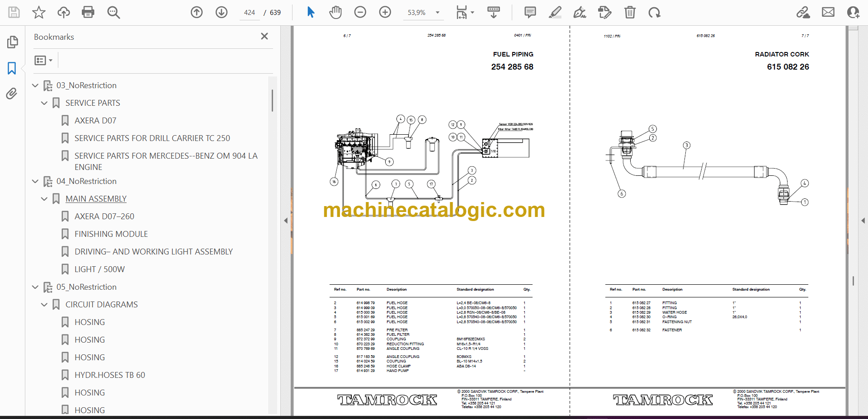Open the zoom level dropdown

click(x=437, y=13)
